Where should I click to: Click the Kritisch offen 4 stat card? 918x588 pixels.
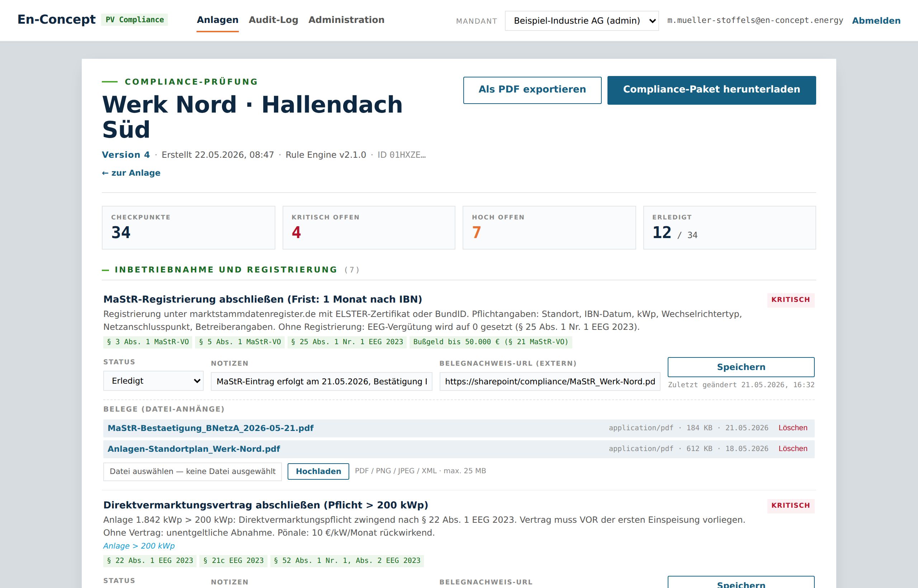tap(369, 228)
